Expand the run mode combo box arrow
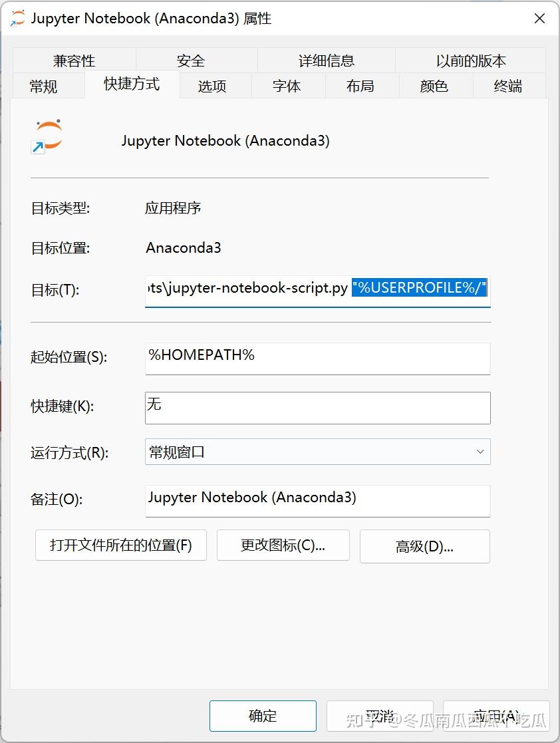 (480, 452)
